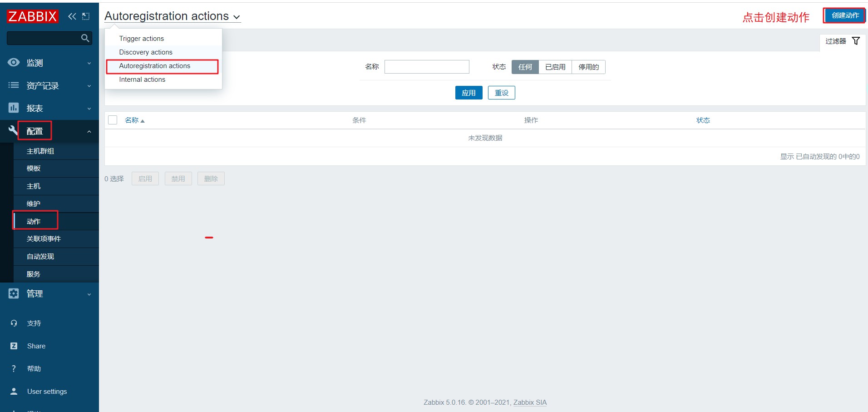The image size is (868, 412).
Task: Choose Internal actions from dropdown
Action: [163, 79]
